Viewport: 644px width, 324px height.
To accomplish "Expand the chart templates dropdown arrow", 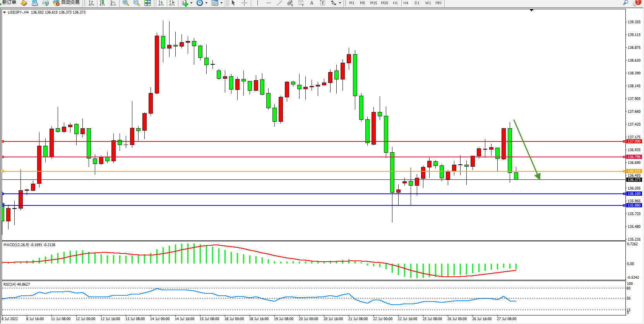I will pyautogui.click(x=221, y=3).
